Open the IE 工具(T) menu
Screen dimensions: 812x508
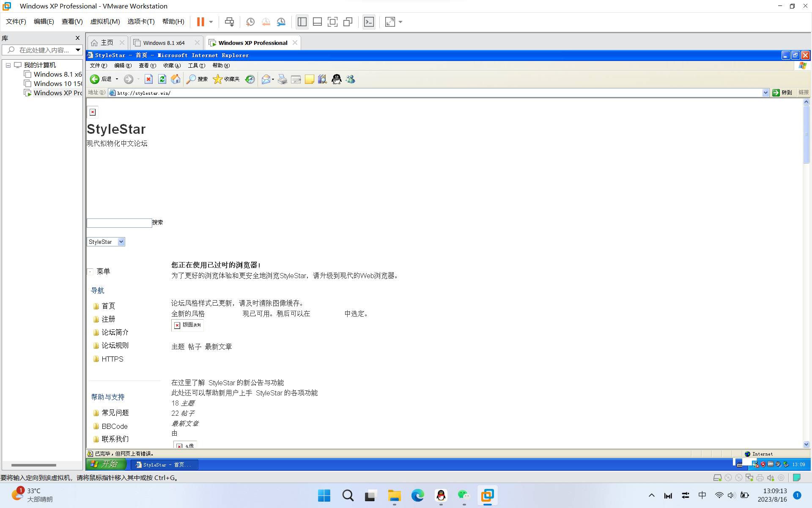pos(196,66)
